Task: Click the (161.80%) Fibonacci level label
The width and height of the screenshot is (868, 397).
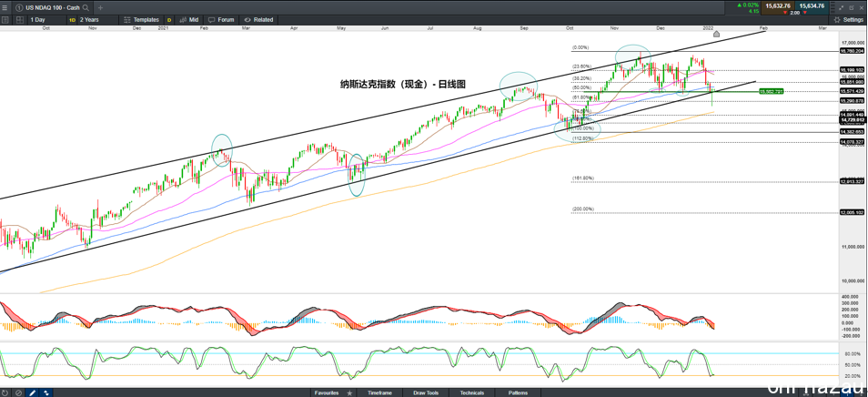Action: [583, 178]
